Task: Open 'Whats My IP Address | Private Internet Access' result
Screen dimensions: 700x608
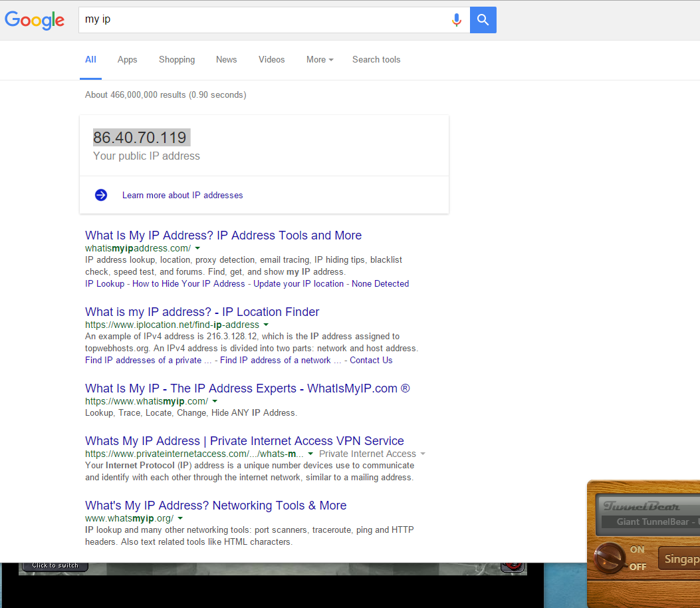Action: [x=244, y=441]
